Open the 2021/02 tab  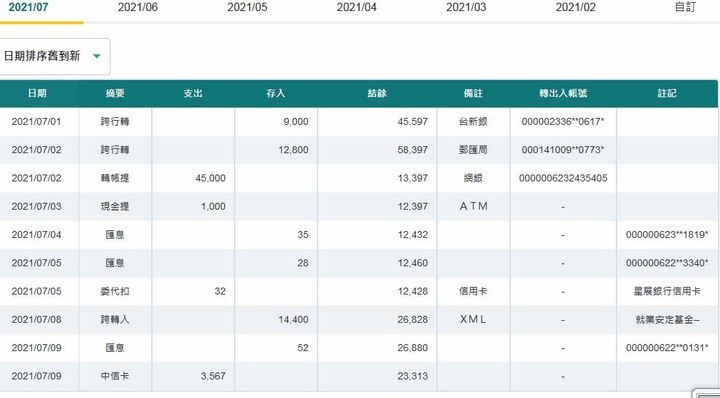pos(575,7)
